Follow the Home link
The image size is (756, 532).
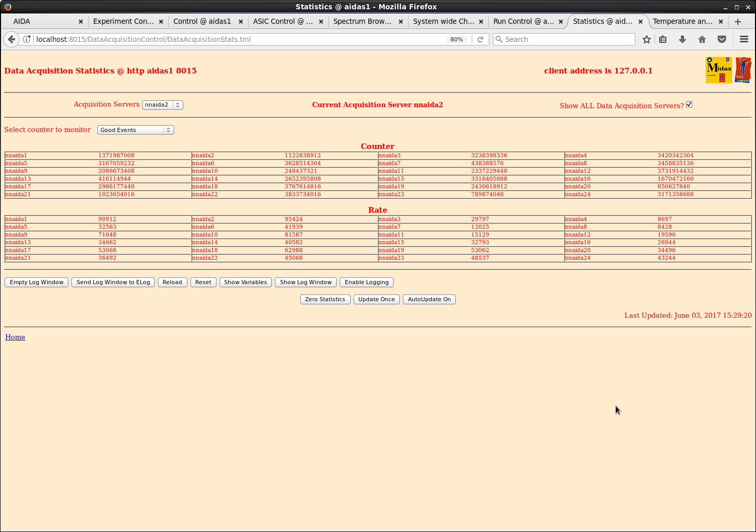point(15,337)
